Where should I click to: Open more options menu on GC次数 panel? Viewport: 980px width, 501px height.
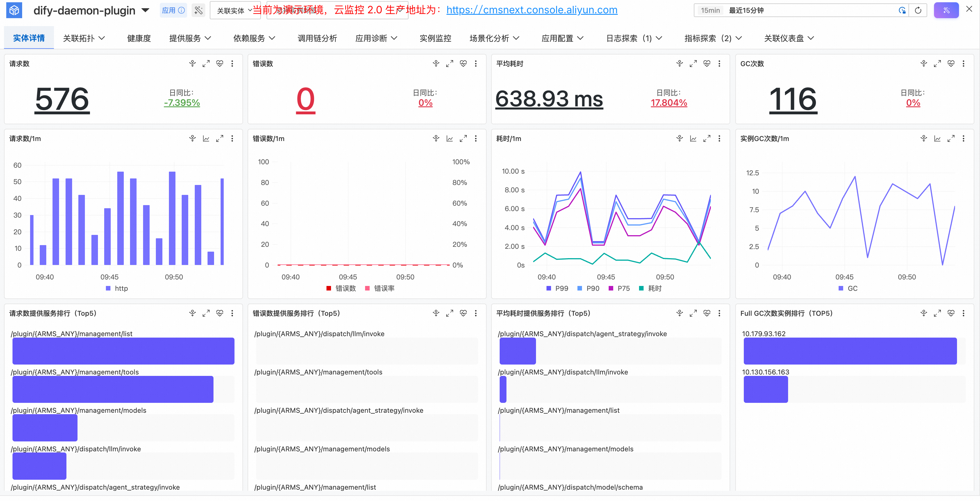(963, 64)
